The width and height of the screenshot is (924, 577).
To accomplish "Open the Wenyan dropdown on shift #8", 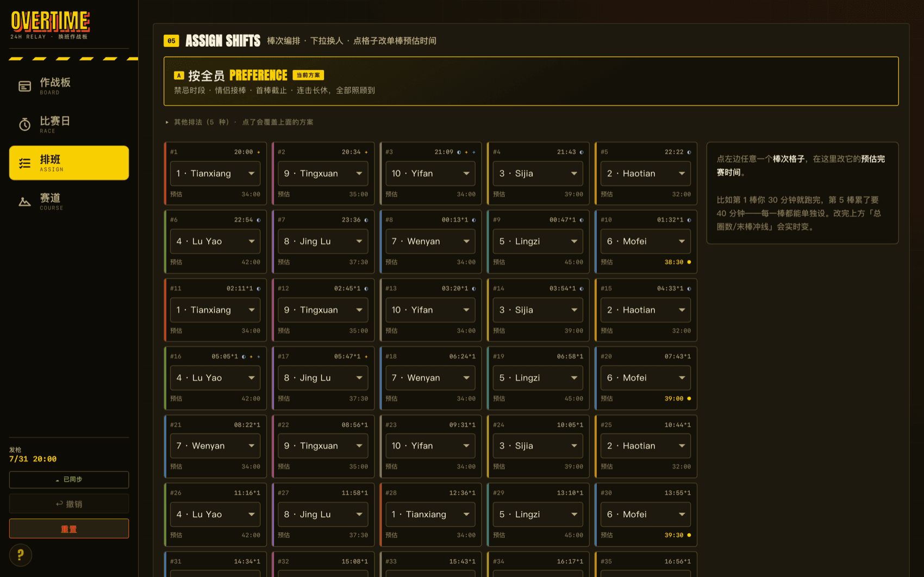I will 430,241.
